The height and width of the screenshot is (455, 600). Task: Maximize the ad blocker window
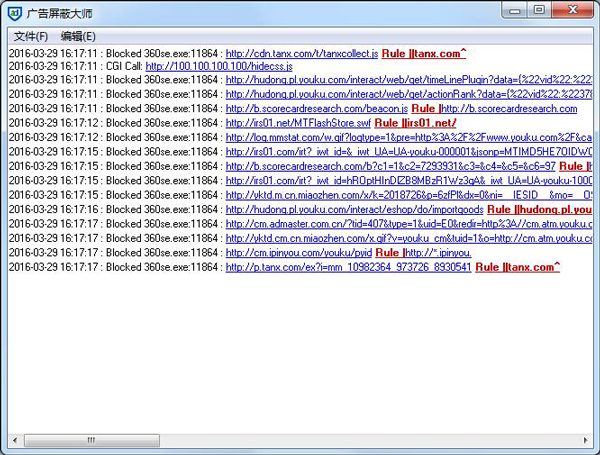point(539,10)
